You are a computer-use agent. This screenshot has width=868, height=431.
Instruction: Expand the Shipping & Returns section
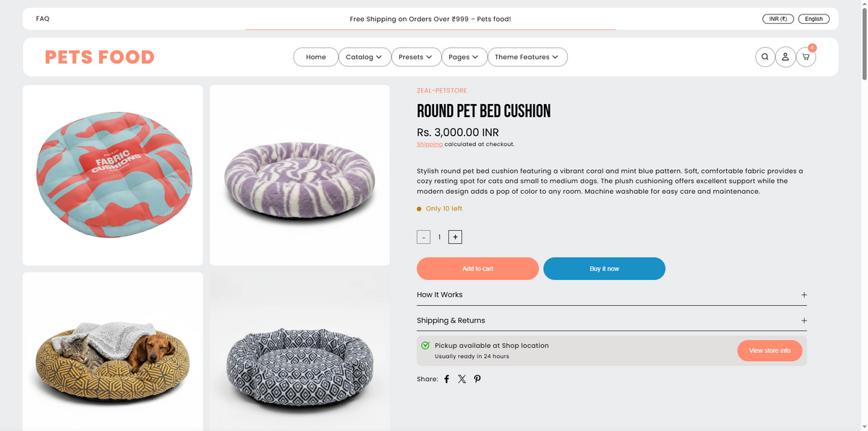(x=611, y=320)
